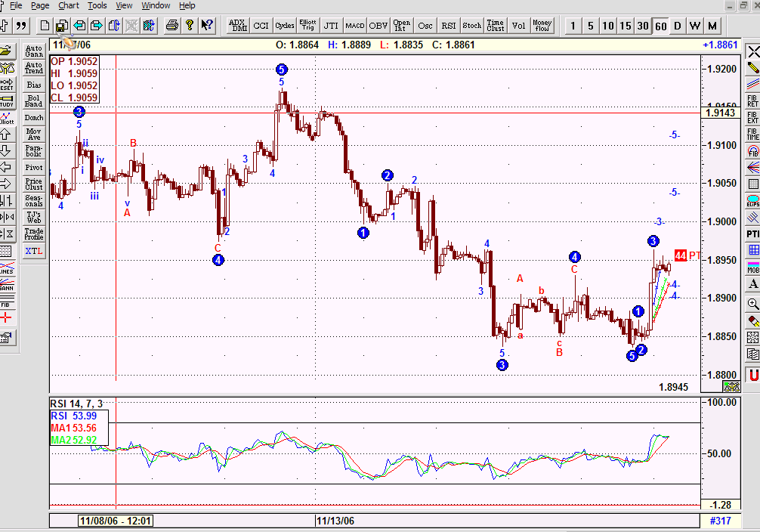This screenshot has height=532, width=760.
Task: Select the FIB EXT extension tool
Action: click(x=752, y=118)
